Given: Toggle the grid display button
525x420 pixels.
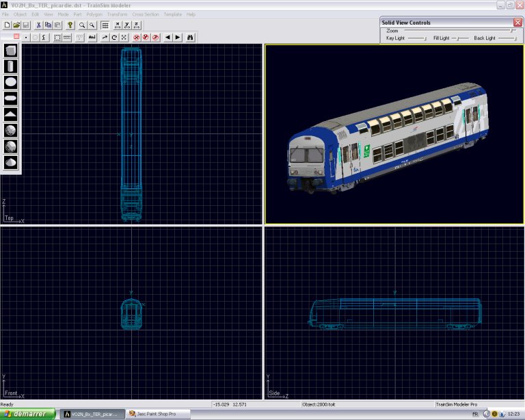Looking at the screenshot, I should (x=105, y=25).
